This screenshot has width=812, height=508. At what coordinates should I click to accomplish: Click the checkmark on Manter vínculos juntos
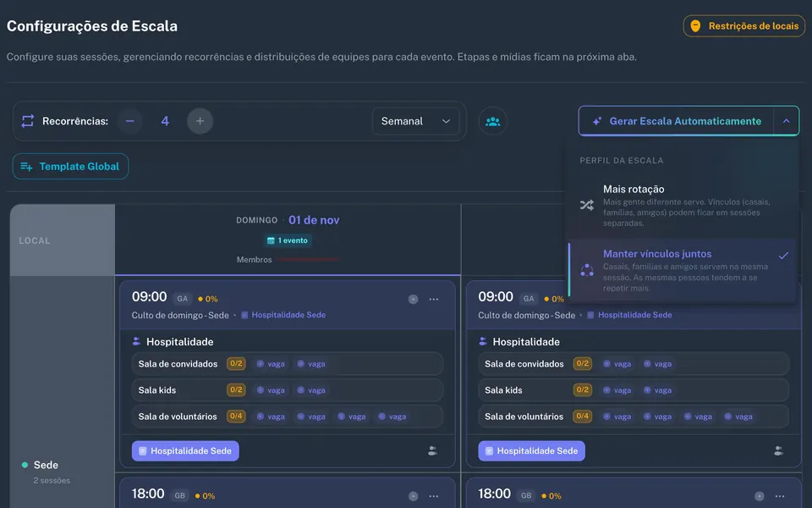coord(783,255)
